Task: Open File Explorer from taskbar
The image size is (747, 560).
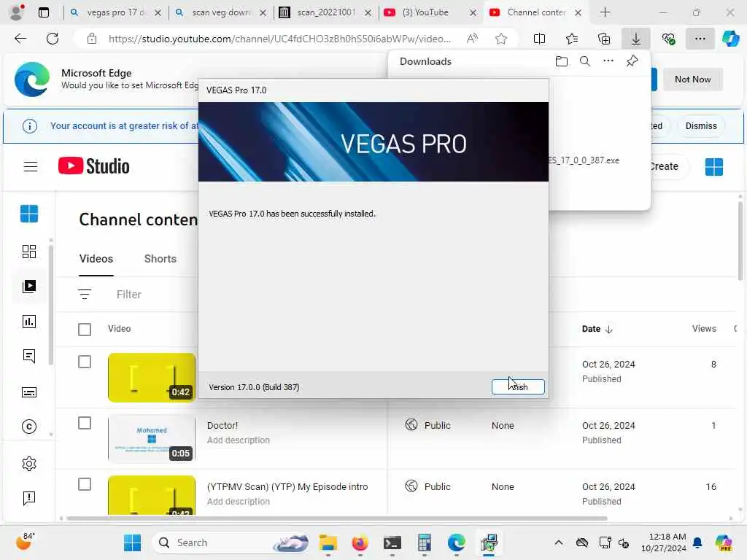Action: tap(328, 542)
